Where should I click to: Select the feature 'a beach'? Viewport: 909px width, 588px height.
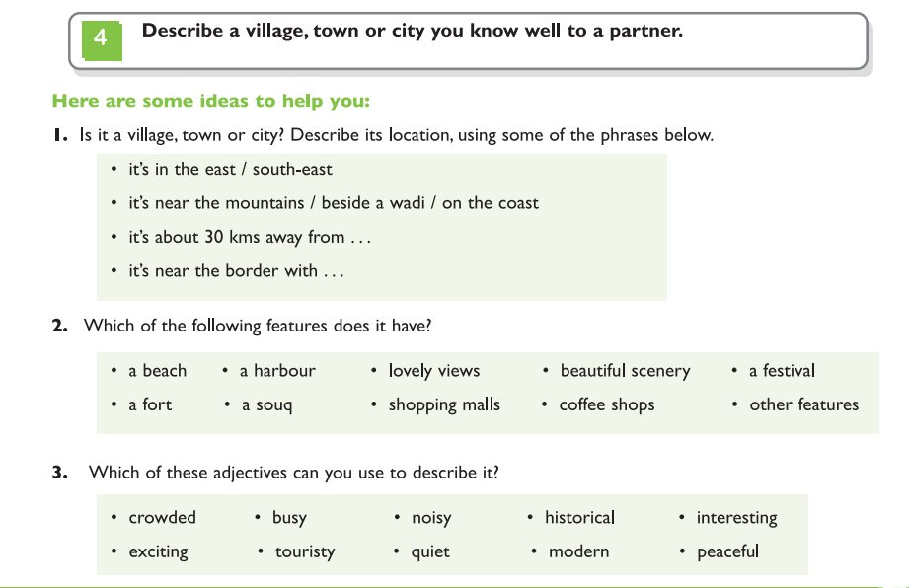coord(158,371)
